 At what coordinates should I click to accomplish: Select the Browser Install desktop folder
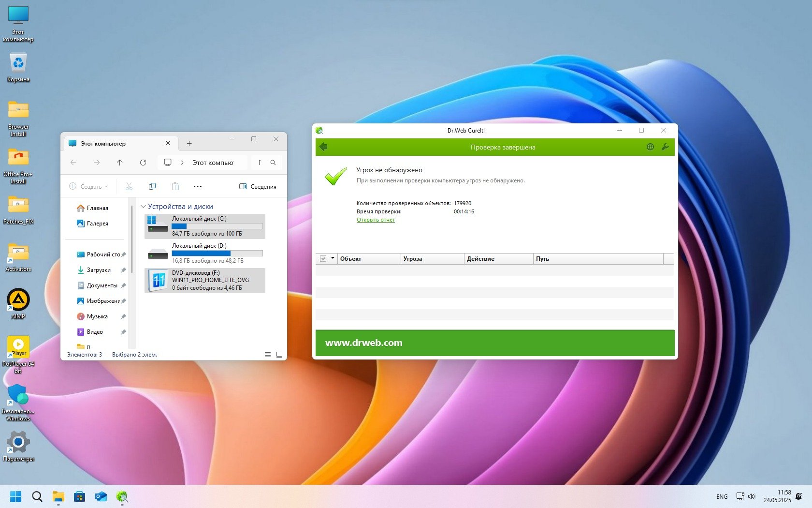[18, 119]
